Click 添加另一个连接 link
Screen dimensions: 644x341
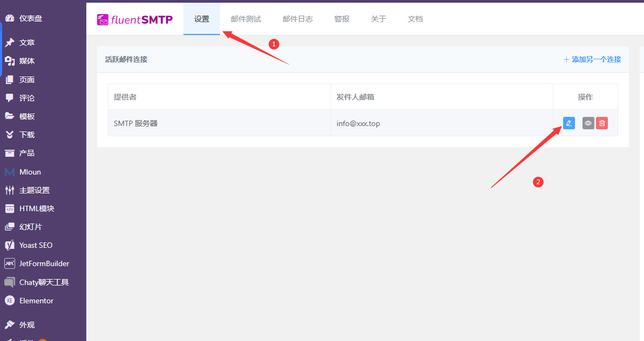coord(592,59)
